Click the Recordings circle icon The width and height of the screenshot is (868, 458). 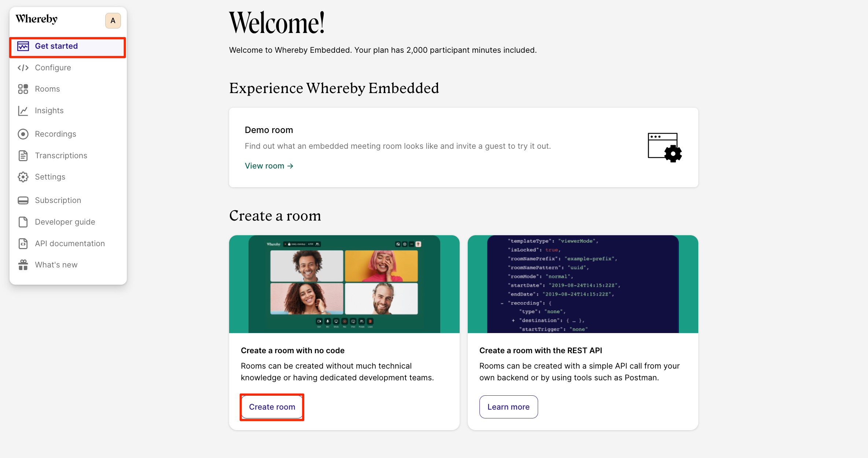click(23, 134)
